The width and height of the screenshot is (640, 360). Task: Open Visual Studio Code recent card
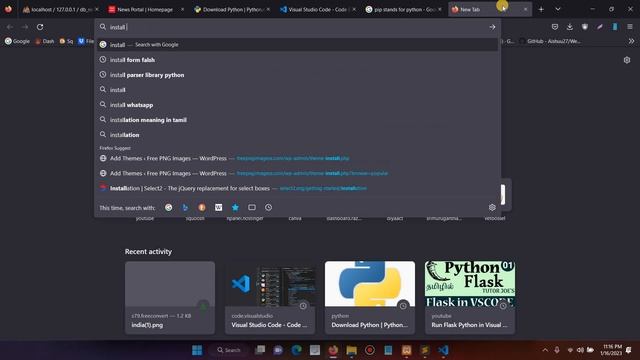point(270,298)
